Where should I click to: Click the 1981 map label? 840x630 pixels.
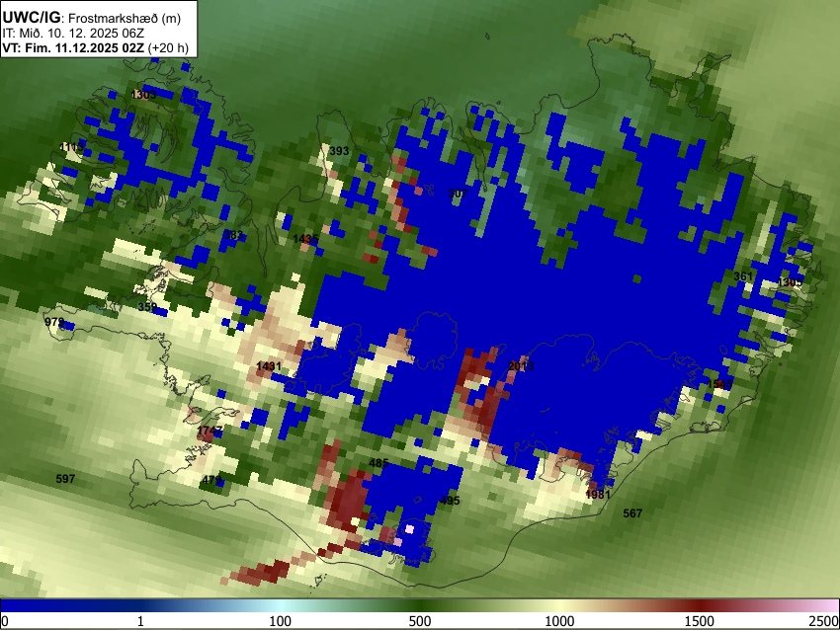click(x=598, y=494)
